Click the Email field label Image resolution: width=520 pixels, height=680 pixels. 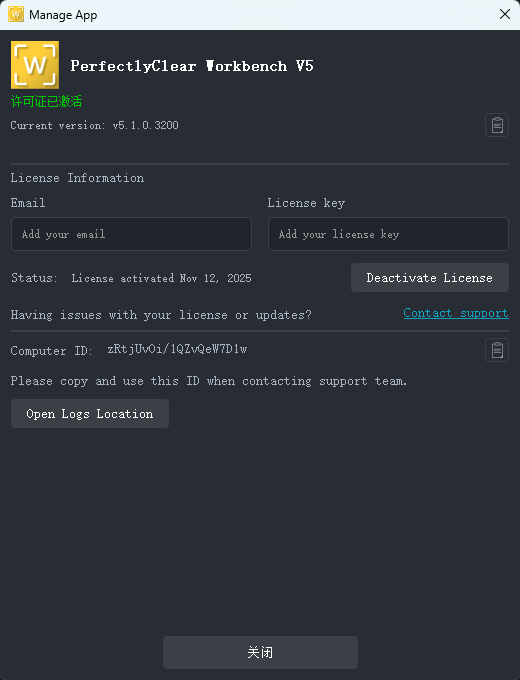click(x=28, y=203)
